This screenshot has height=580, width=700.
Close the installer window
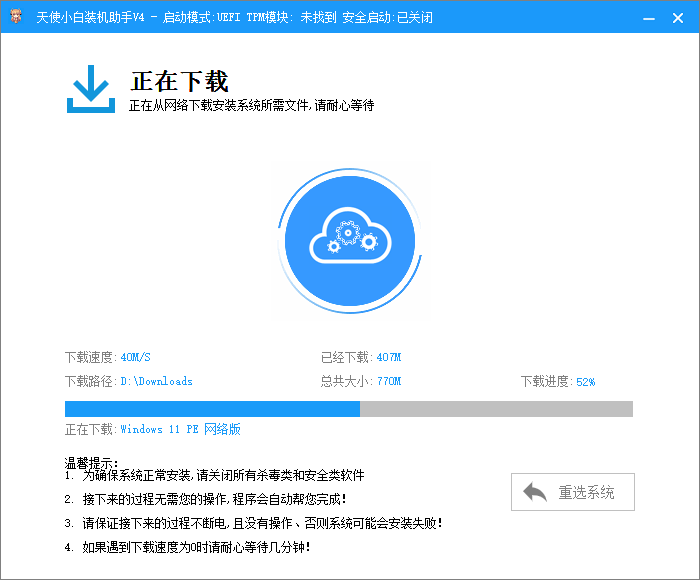click(678, 18)
